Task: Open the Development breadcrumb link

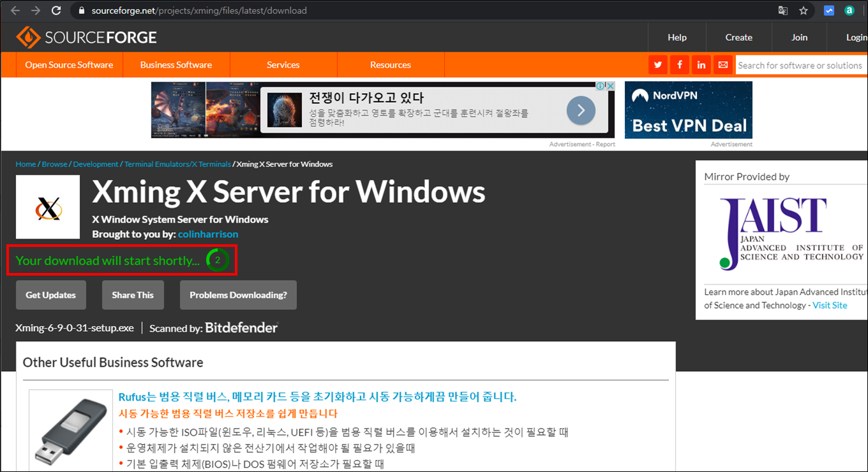Action: click(x=96, y=165)
